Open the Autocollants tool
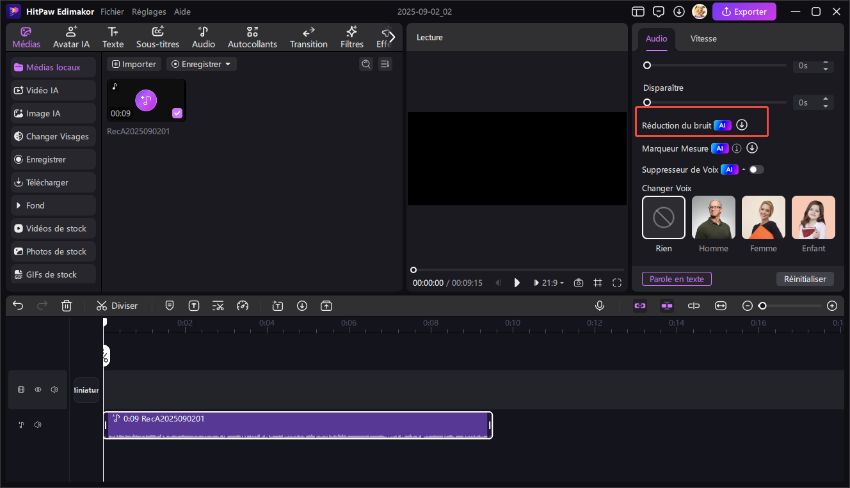This screenshot has width=850, height=488. [x=252, y=37]
